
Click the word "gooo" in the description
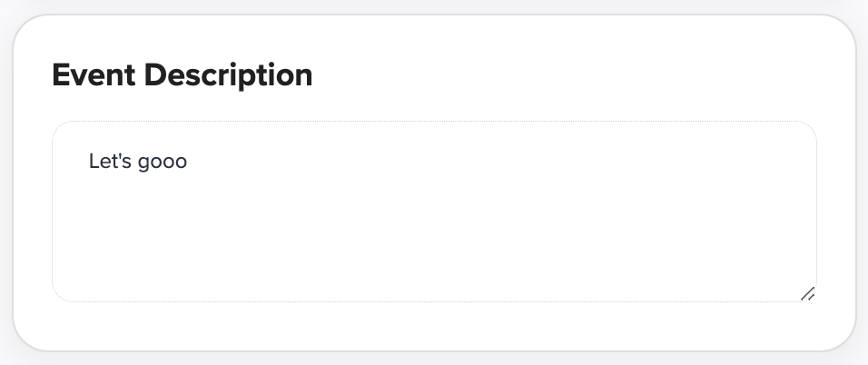click(x=162, y=163)
